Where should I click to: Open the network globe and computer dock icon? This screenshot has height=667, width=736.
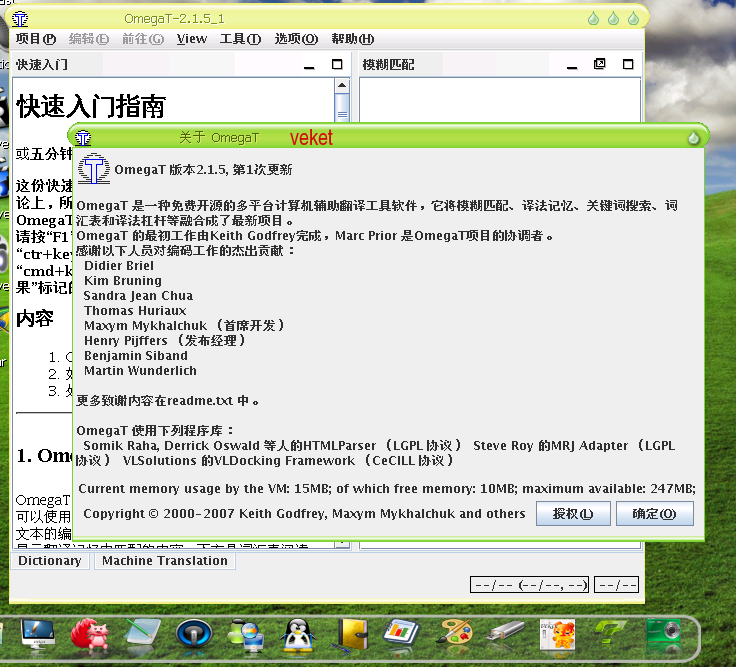245,635
